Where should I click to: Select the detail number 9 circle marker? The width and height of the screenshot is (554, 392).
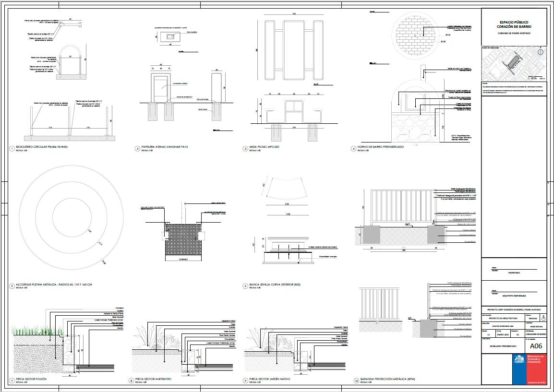coord(245,380)
